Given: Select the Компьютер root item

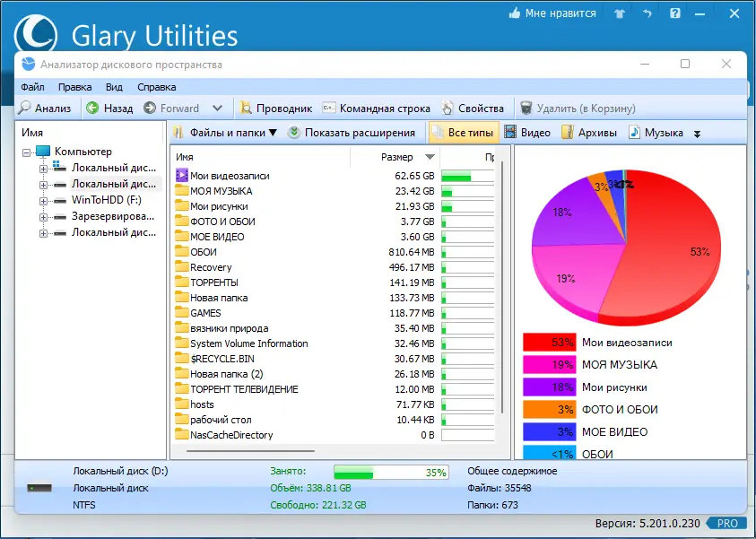Looking at the screenshot, I should pyautogui.click(x=83, y=152).
